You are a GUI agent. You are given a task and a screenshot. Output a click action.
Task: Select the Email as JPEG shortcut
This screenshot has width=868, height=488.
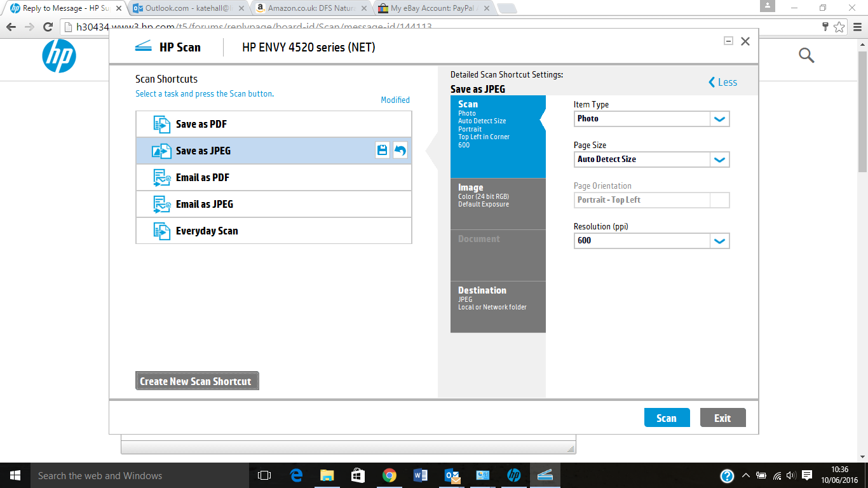coord(274,204)
